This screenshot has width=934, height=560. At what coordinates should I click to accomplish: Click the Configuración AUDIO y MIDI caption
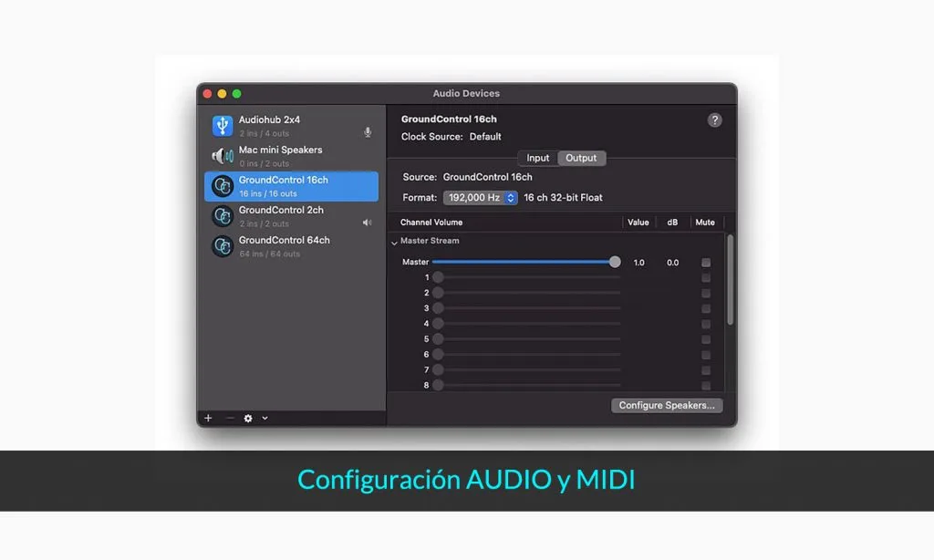pos(466,480)
